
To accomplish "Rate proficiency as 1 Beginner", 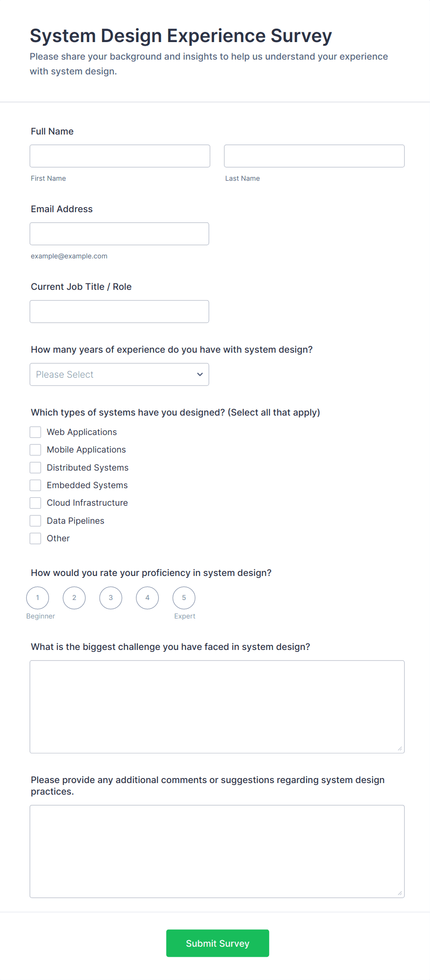I will coord(37,598).
